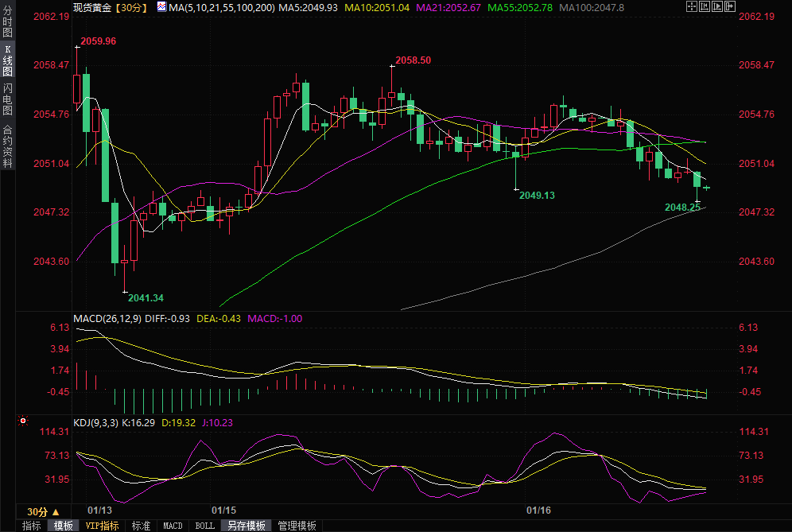
Task: Select the 模板 bottom tab
Action: pyautogui.click(x=64, y=526)
